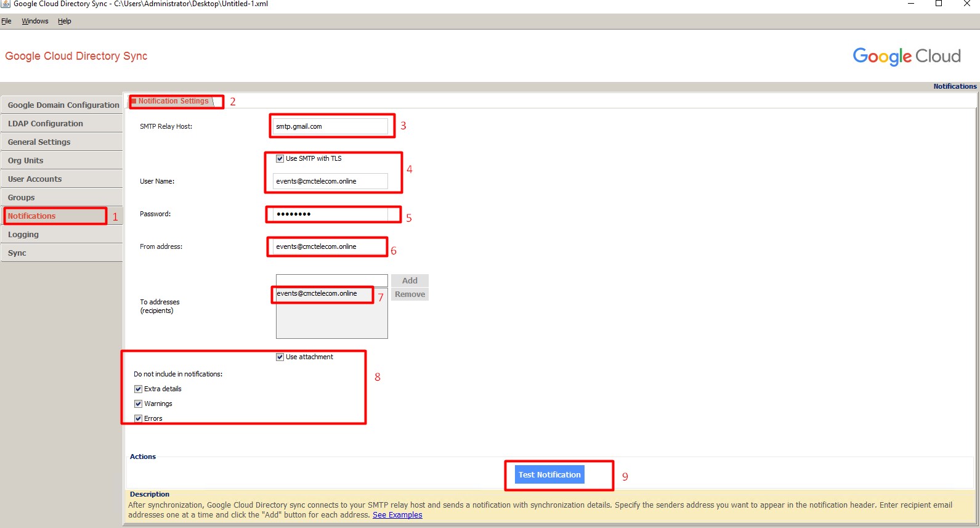Focus the Password field
The width and height of the screenshot is (980, 528).
click(x=330, y=214)
